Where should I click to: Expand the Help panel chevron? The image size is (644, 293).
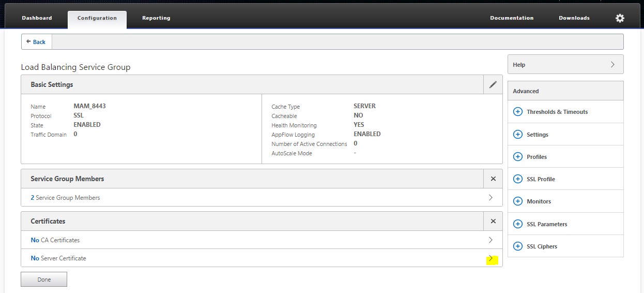612,65
